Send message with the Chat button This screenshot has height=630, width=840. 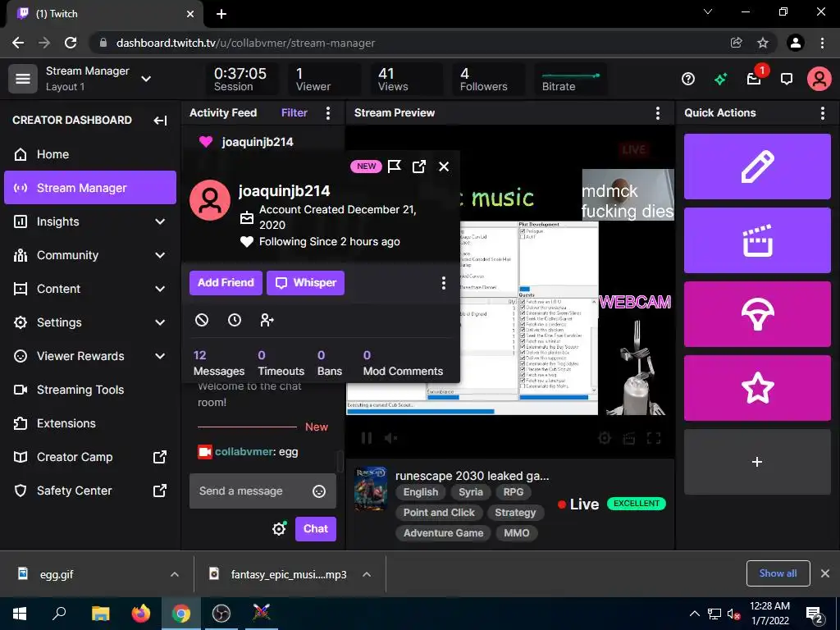coord(316,529)
